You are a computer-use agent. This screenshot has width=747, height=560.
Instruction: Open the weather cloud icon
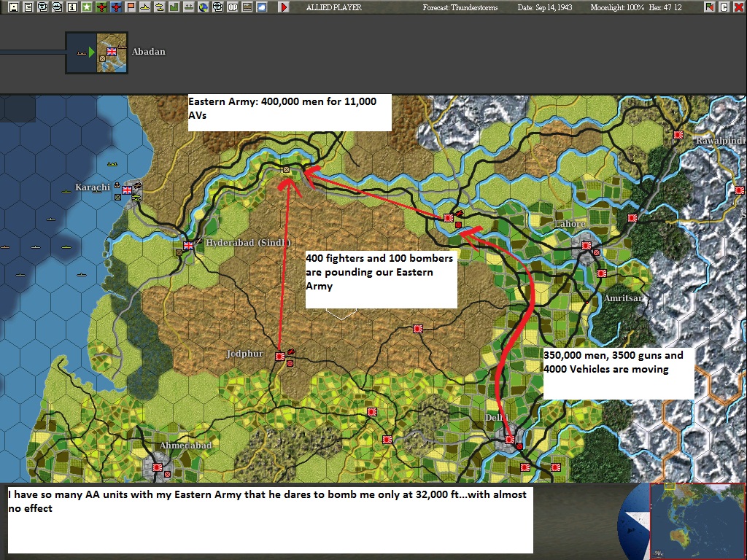(x=262, y=7)
